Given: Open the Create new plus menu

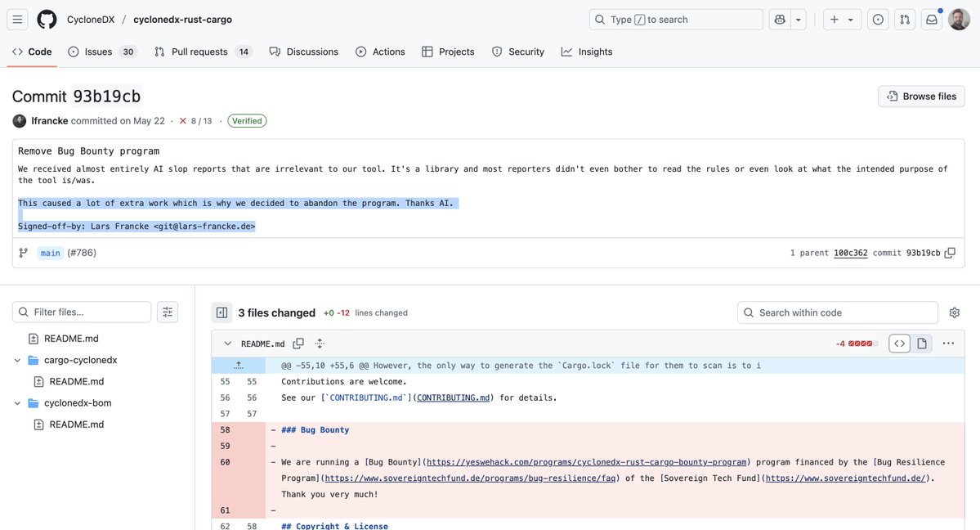Looking at the screenshot, I should [842, 20].
